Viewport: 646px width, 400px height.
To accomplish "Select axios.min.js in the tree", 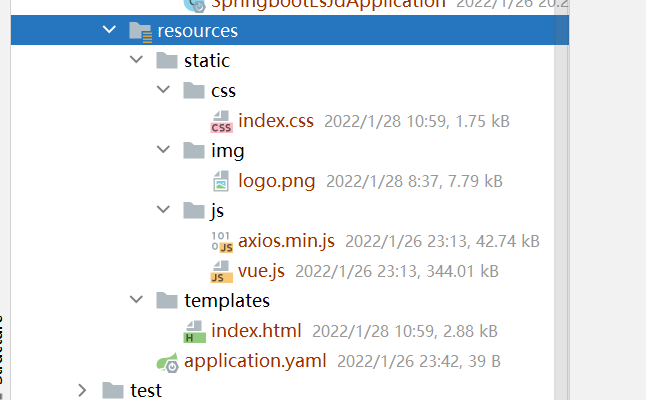I will pyautogui.click(x=287, y=241).
